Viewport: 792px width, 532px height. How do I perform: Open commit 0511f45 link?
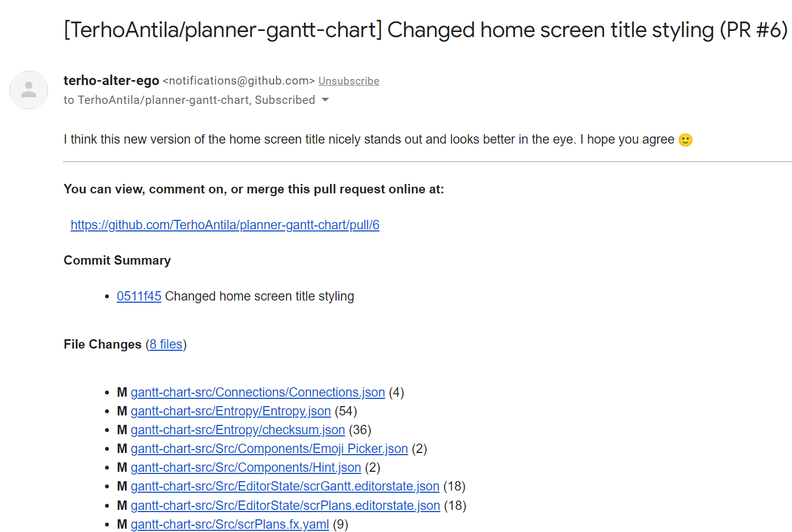click(139, 296)
